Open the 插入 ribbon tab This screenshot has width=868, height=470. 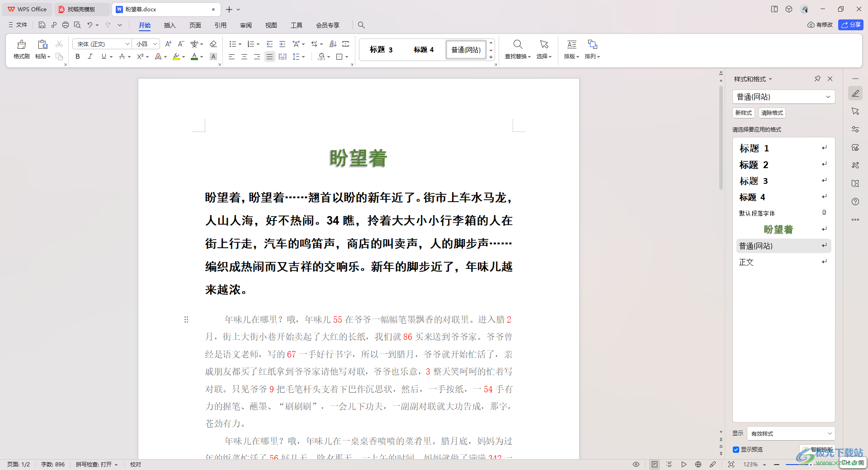(170, 25)
